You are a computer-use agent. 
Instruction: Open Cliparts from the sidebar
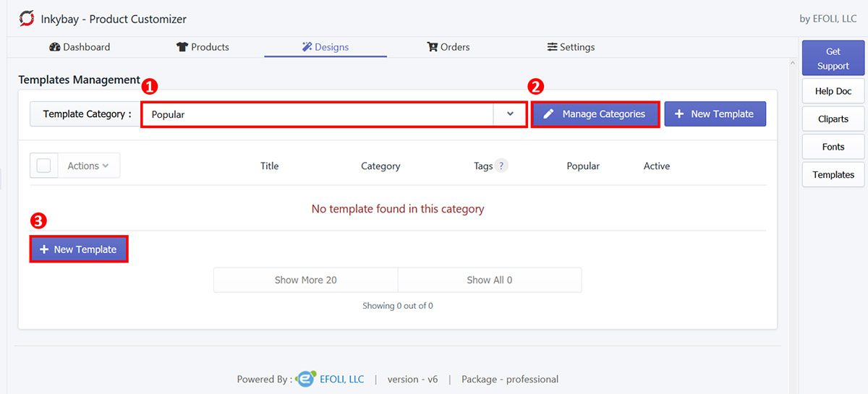833,119
